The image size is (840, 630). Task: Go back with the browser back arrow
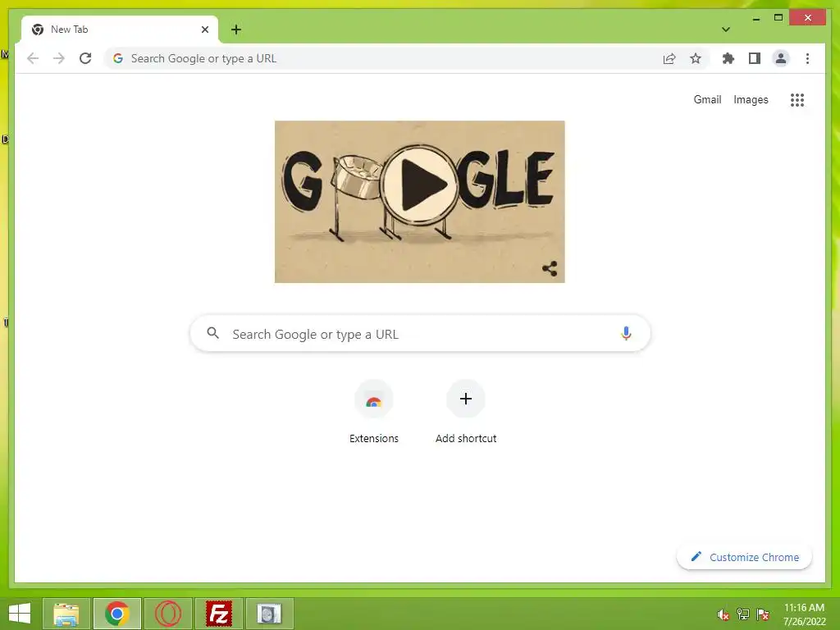[33, 58]
